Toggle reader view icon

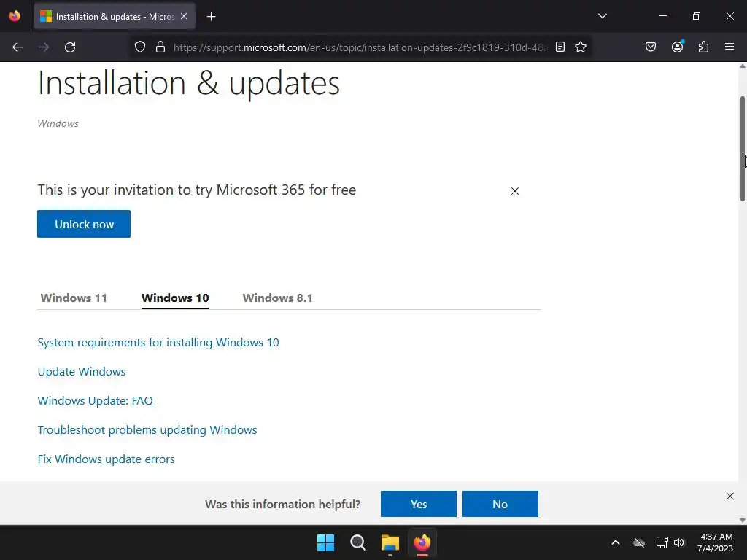point(560,47)
